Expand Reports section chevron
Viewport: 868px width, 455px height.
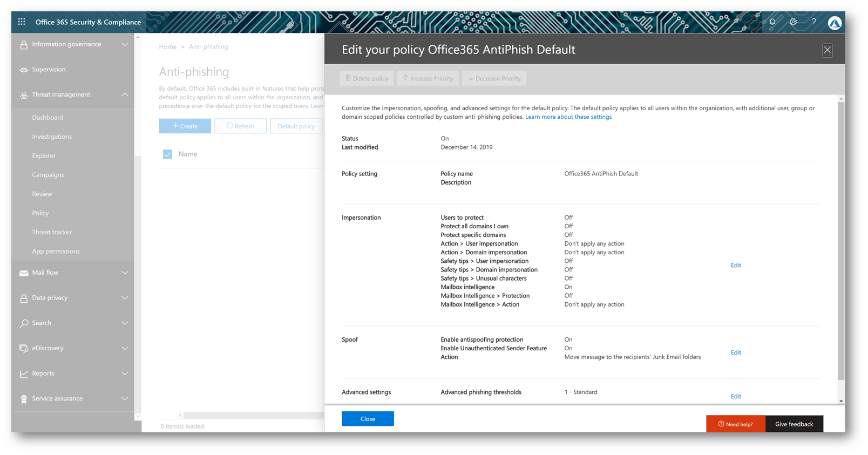click(125, 373)
